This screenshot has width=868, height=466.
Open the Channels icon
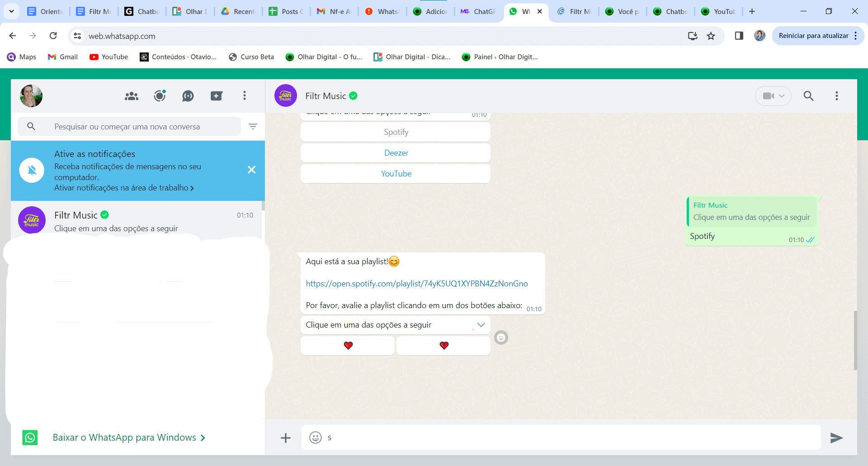(x=188, y=96)
